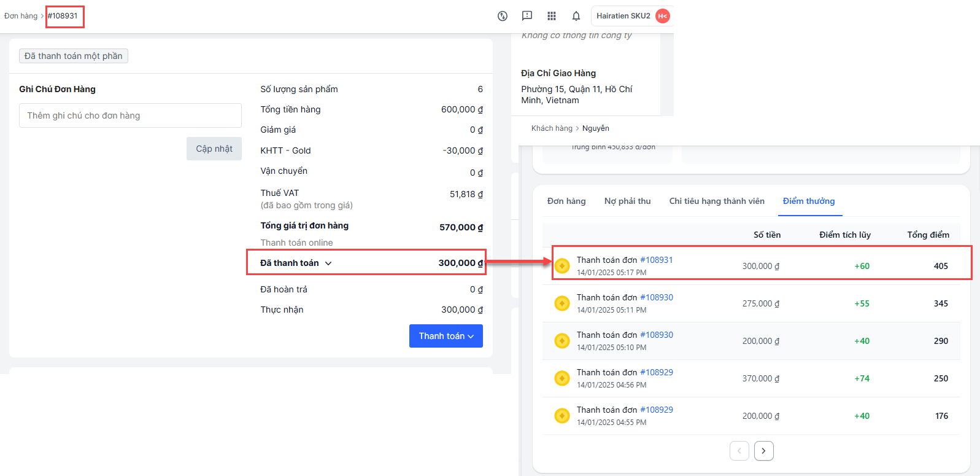The height and width of the screenshot is (476, 980).
Task: Switch to the Nợ phải thu tab
Action: (627, 201)
